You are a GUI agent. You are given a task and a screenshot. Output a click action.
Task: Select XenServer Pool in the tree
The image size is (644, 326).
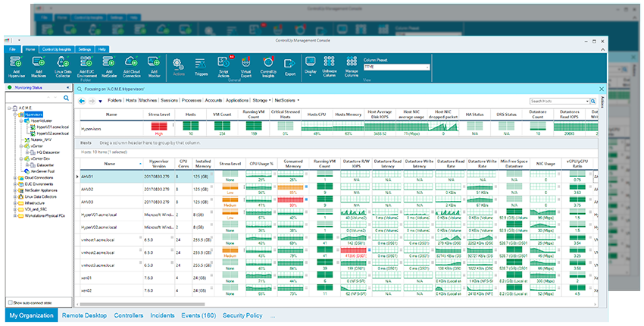(42, 171)
